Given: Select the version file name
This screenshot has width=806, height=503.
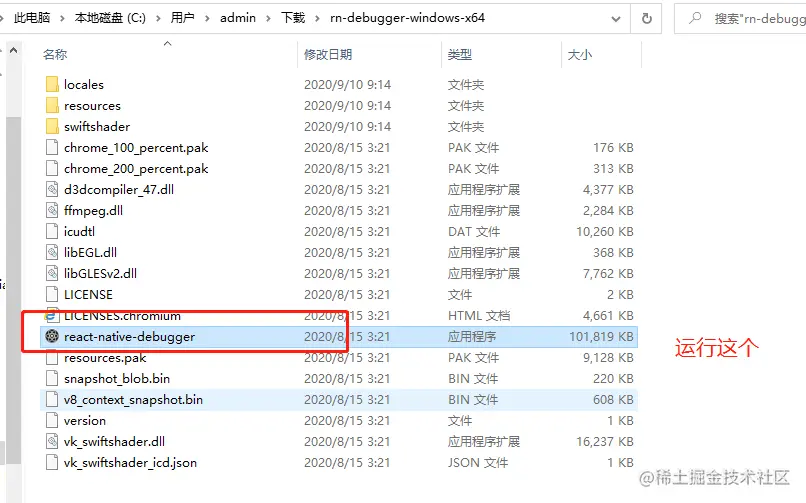Looking at the screenshot, I should pyautogui.click(x=85, y=421).
